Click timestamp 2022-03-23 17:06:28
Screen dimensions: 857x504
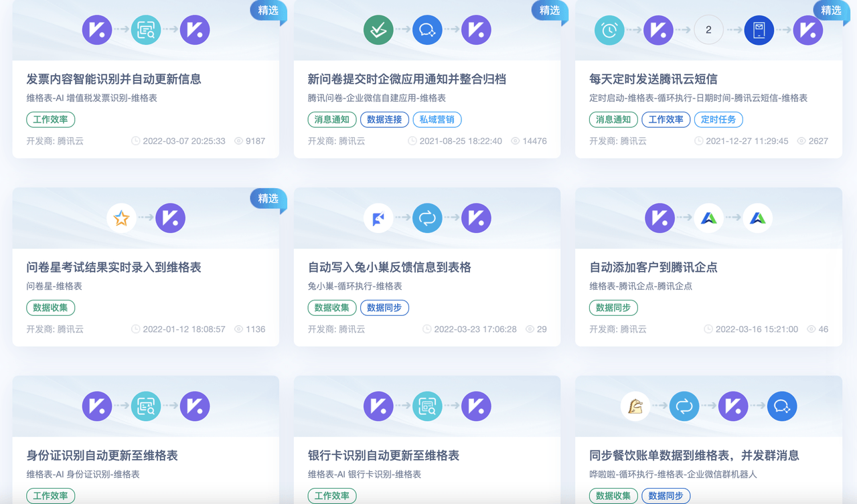[475, 329]
